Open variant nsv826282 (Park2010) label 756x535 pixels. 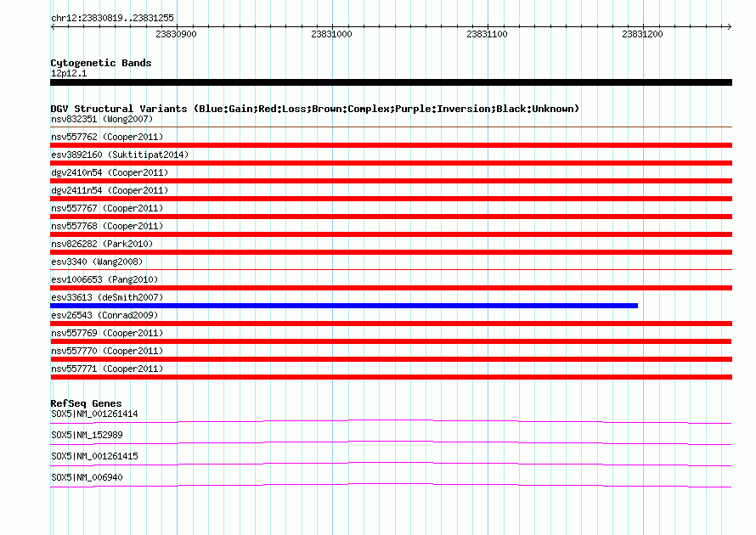(102, 244)
